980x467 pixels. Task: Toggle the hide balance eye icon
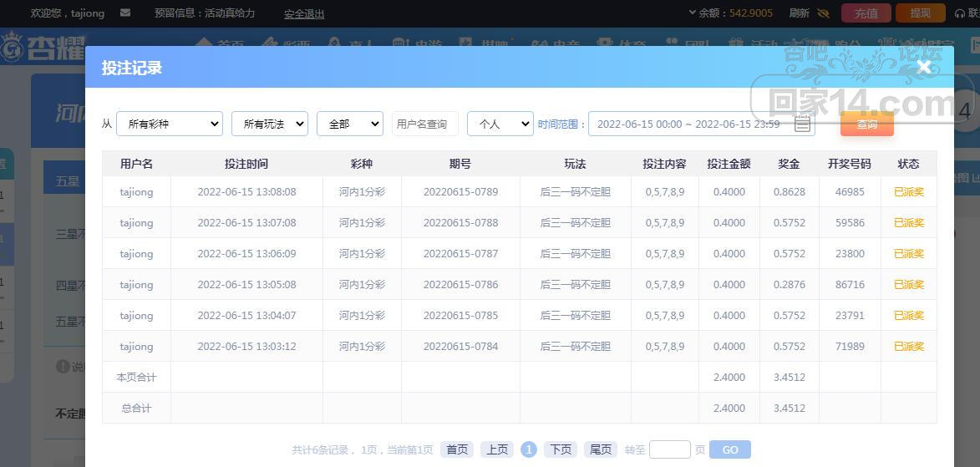point(823,13)
